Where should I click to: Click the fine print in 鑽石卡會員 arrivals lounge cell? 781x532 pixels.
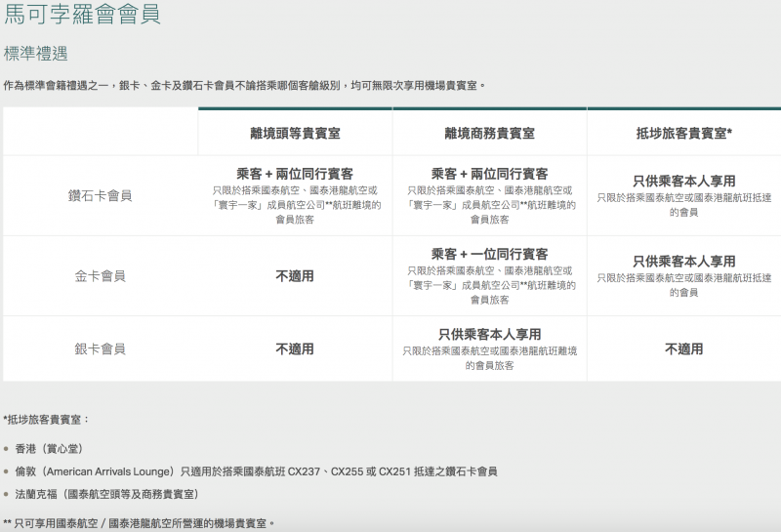684,205
